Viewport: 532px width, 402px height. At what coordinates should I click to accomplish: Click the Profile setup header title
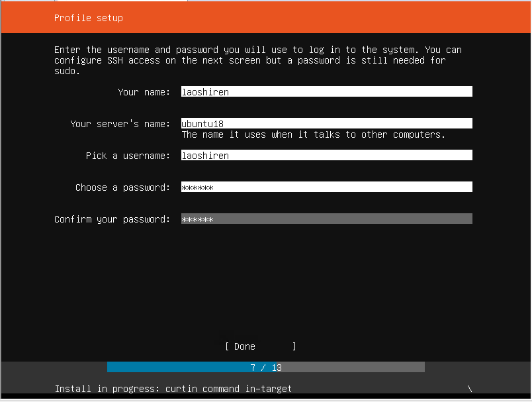pyautogui.click(x=89, y=18)
